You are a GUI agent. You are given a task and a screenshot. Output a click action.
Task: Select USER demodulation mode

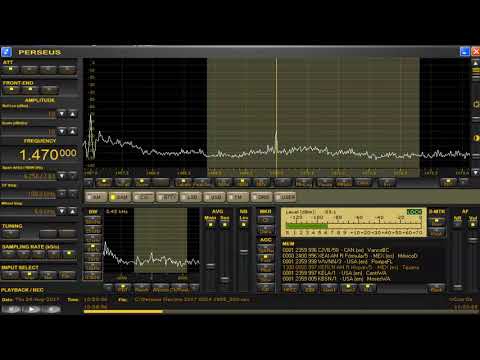[286, 197]
